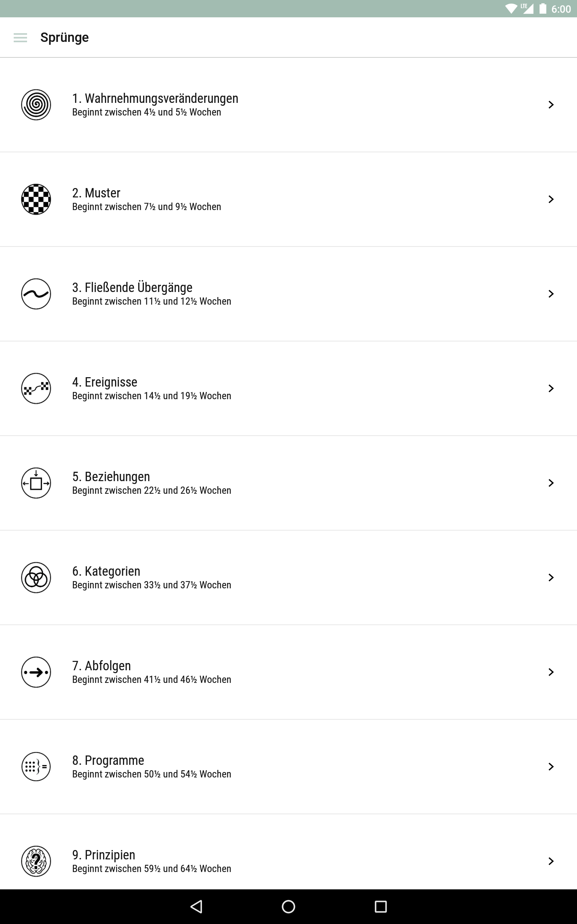Tap the square-with-arrows Beziehungen icon

click(x=36, y=483)
